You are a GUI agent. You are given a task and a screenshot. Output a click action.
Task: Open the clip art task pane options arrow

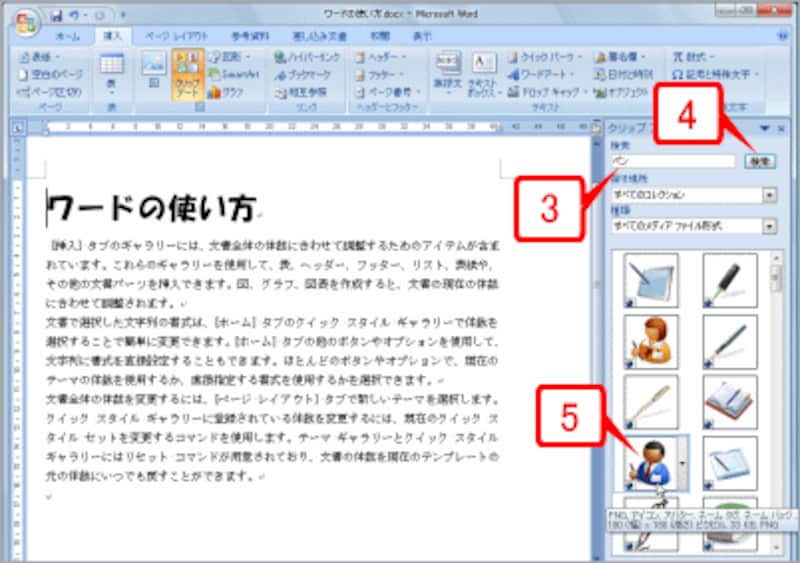click(x=765, y=128)
